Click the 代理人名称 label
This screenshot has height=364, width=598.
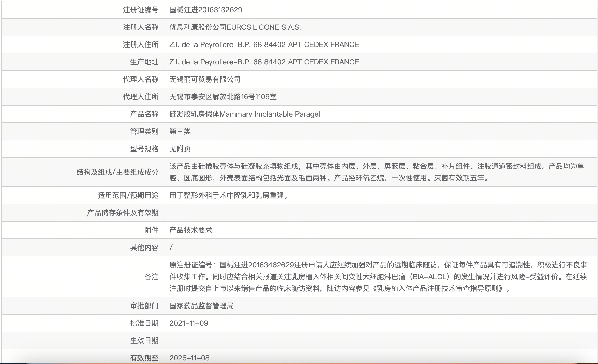click(141, 79)
